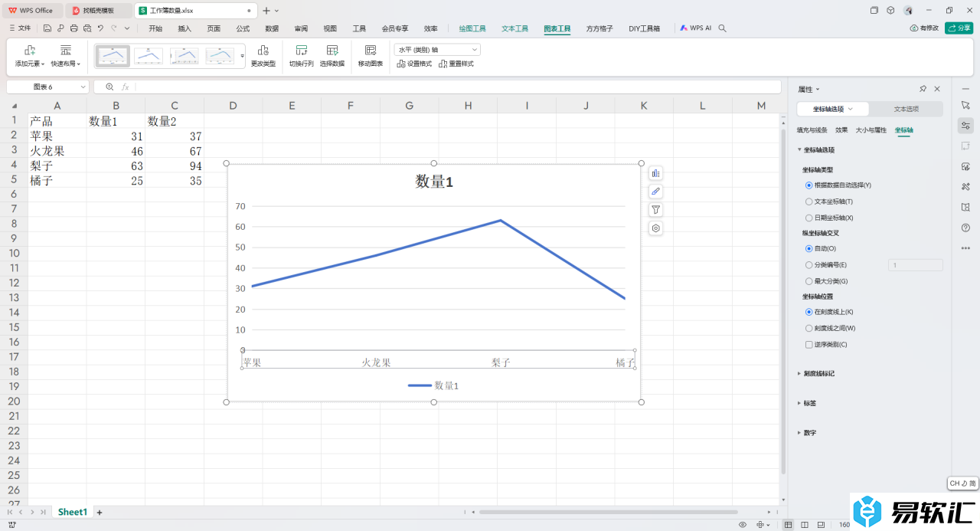Add a new sheet with plus button
The image size is (980, 531).
coord(100,512)
